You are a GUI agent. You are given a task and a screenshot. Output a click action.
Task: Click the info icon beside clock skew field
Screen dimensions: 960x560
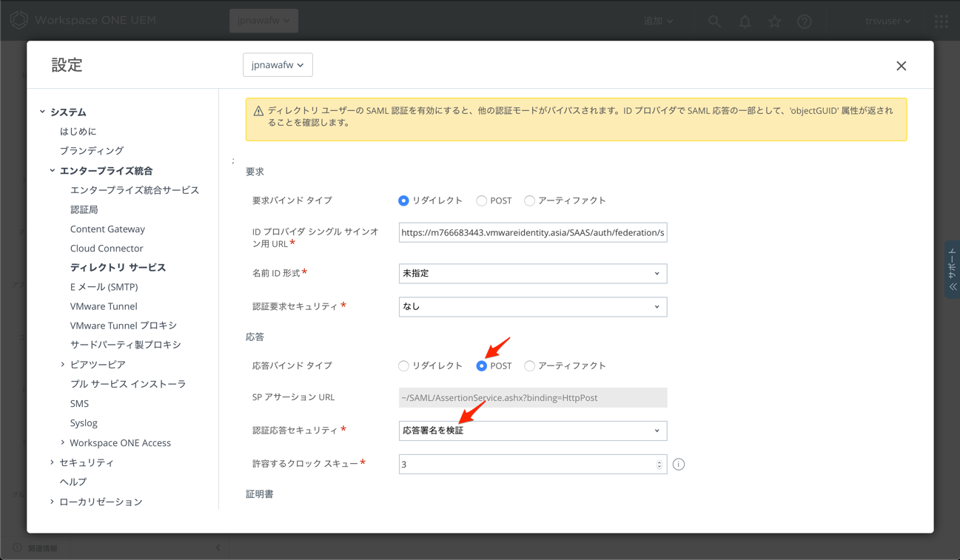(x=679, y=465)
